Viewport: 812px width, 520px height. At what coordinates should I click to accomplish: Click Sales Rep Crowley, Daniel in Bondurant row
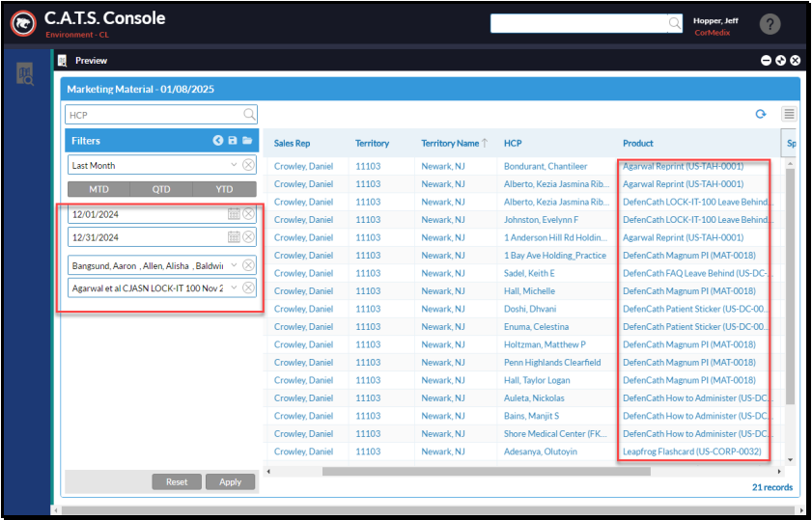(303, 166)
